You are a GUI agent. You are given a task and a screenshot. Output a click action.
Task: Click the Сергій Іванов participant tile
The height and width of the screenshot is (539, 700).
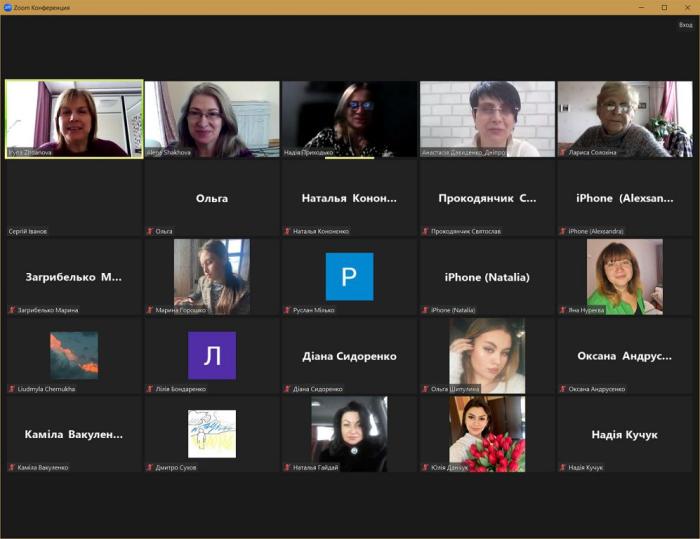pyautogui.click(x=74, y=198)
